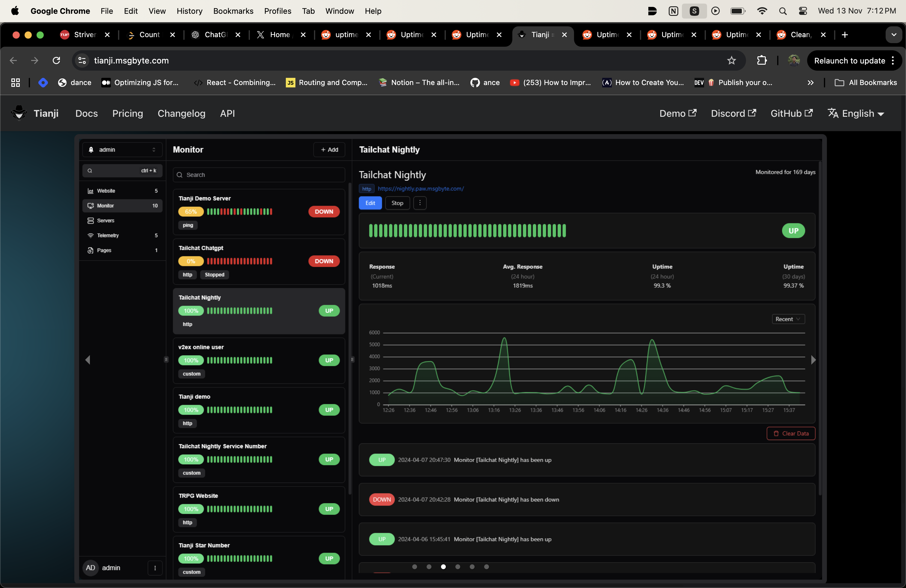The width and height of the screenshot is (906, 588).
Task: Go to the second carousel dot
Action: [429, 567]
